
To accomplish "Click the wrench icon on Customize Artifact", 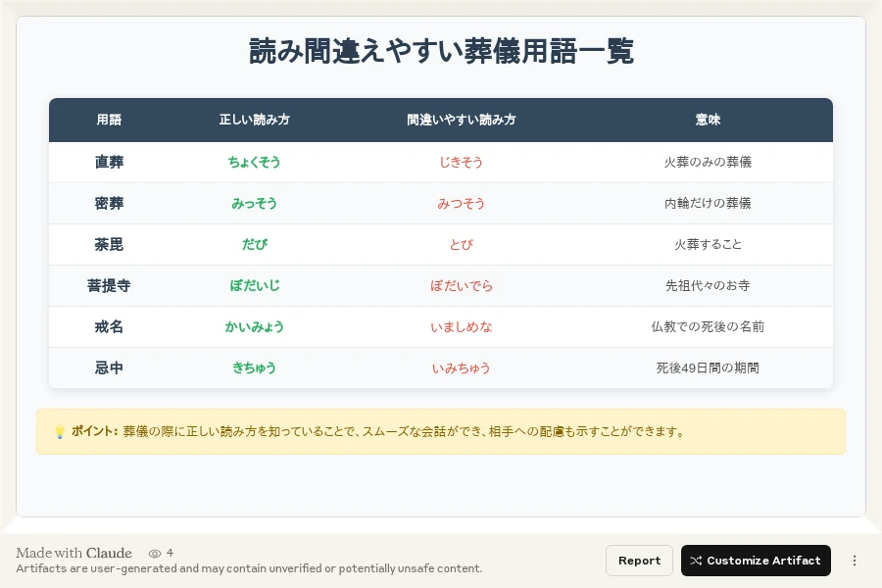I will [696, 561].
